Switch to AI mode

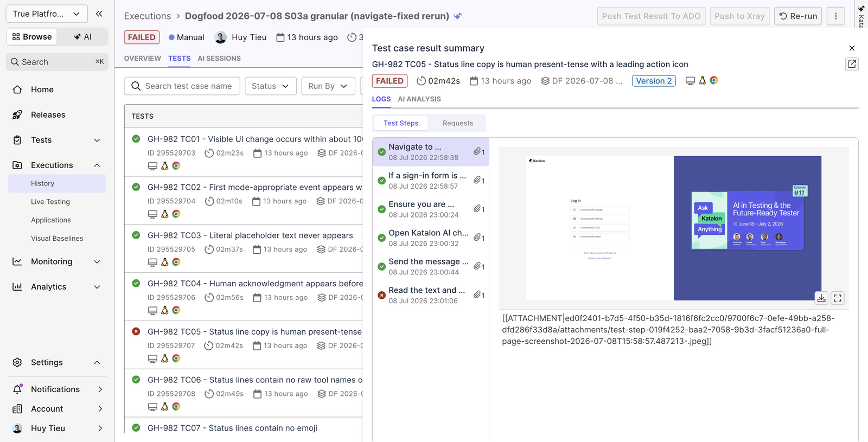point(82,37)
